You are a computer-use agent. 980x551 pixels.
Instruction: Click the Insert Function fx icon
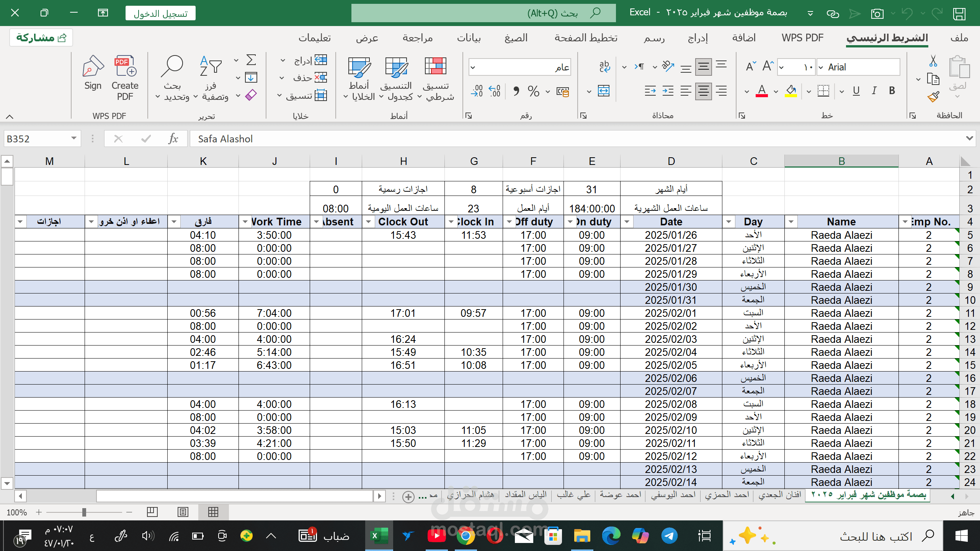(x=173, y=139)
